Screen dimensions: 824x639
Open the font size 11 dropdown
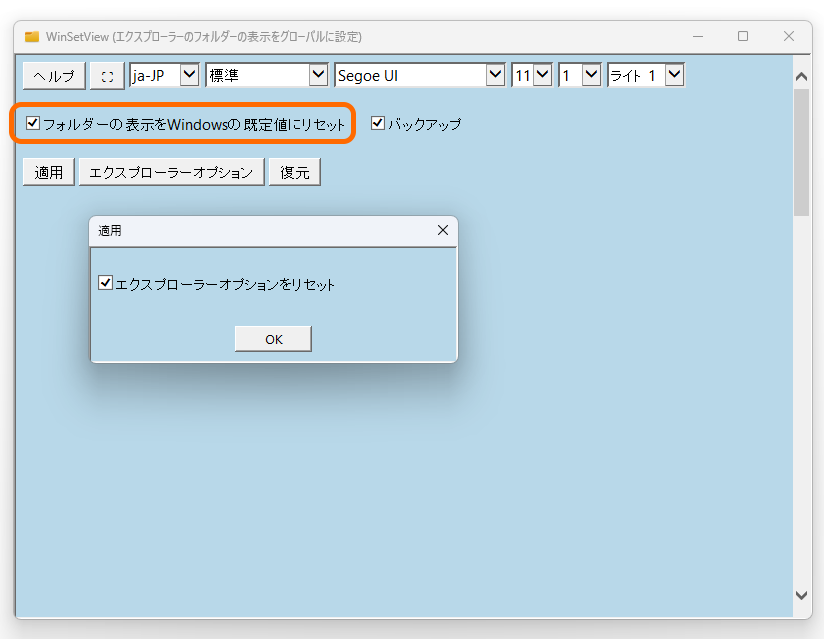pos(543,74)
